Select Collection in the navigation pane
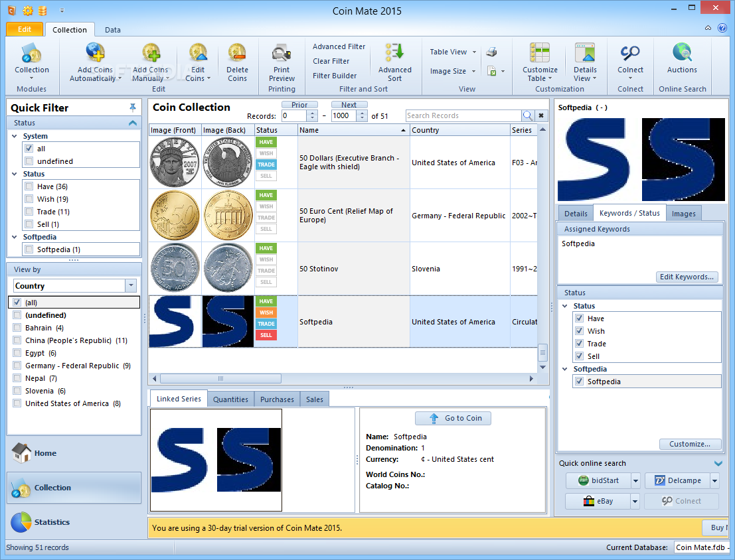Viewport: 735px width, 560px height. 74,488
